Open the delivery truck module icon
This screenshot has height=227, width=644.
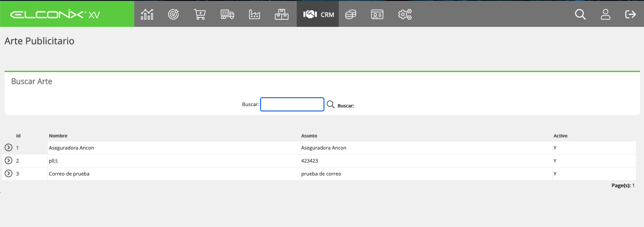pos(227,14)
